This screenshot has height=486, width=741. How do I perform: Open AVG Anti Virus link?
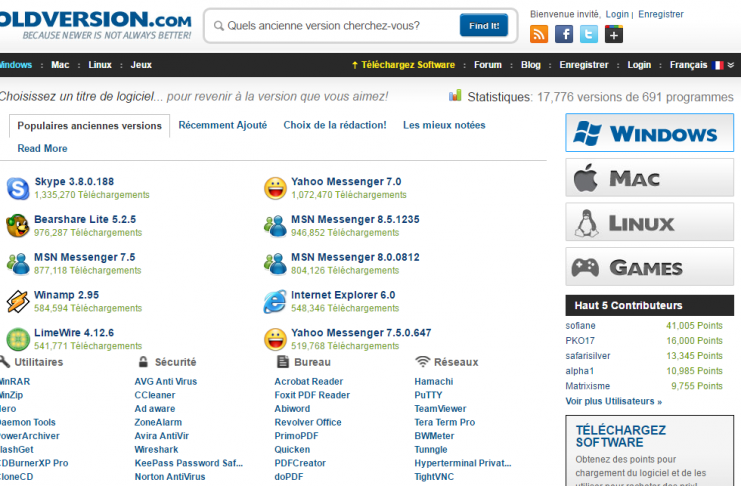[166, 382]
